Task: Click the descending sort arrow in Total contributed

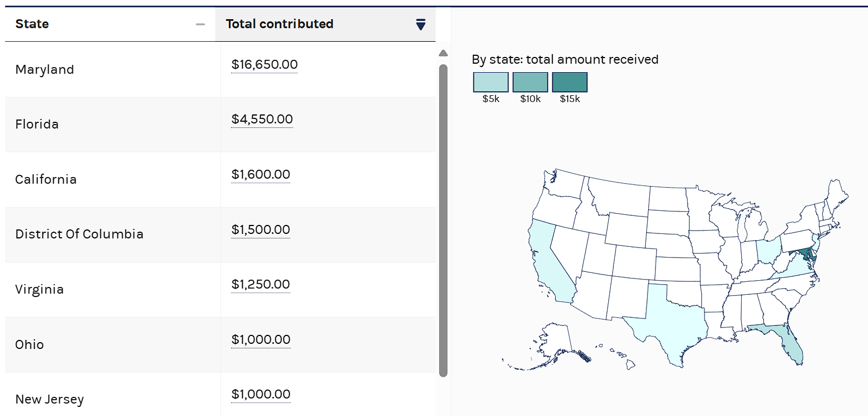Action: 420,24
